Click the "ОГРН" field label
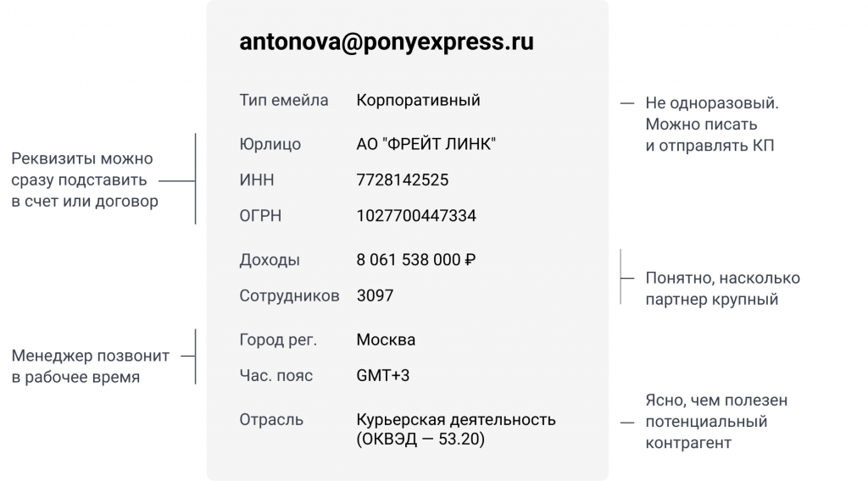 click(260, 216)
